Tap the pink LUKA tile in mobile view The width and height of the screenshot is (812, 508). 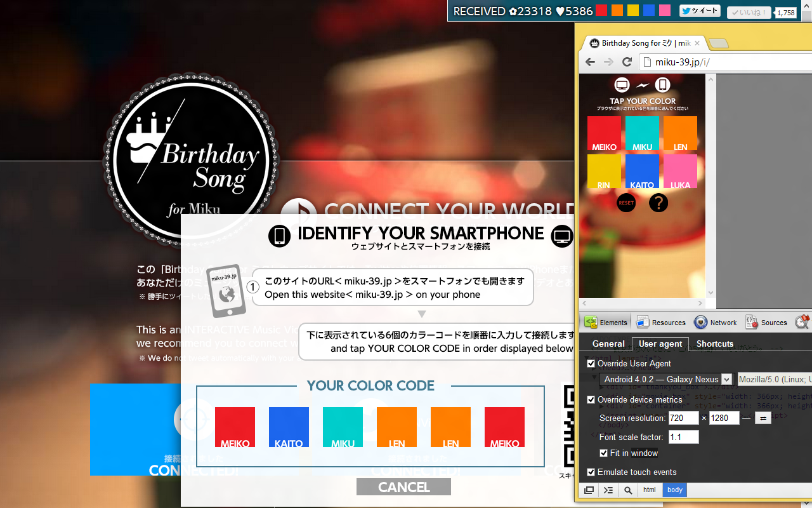(x=680, y=171)
